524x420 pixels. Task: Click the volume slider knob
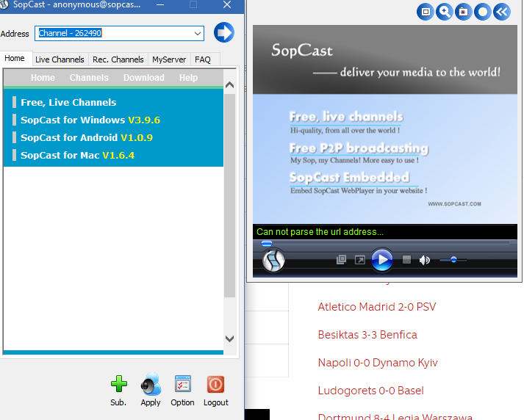pos(453,259)
